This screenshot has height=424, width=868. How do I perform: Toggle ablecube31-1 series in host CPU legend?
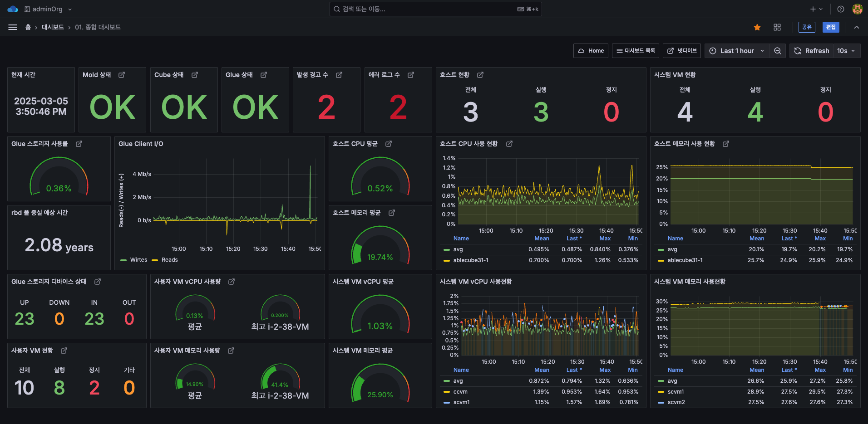point(470,260)
